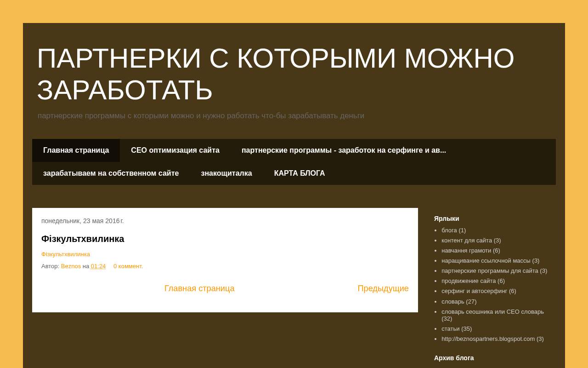
Task: Open the статьи label
Action: [x=451, y=329]
